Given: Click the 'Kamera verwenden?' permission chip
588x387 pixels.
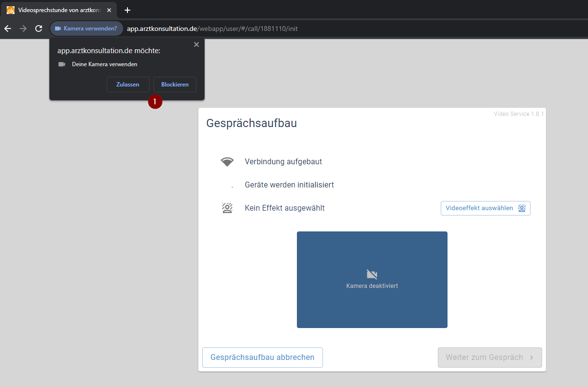Looking at the screenshot, I should pyautogui.click(x=86, y=29).
